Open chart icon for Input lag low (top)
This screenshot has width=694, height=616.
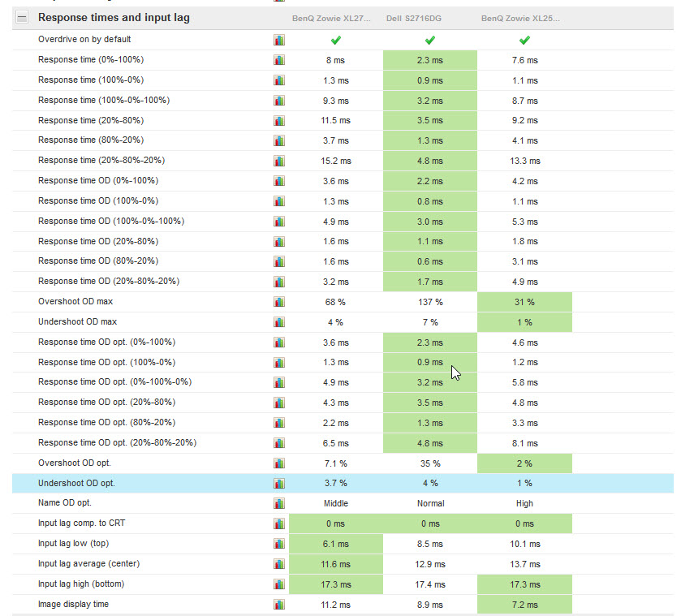pos(279,544)
